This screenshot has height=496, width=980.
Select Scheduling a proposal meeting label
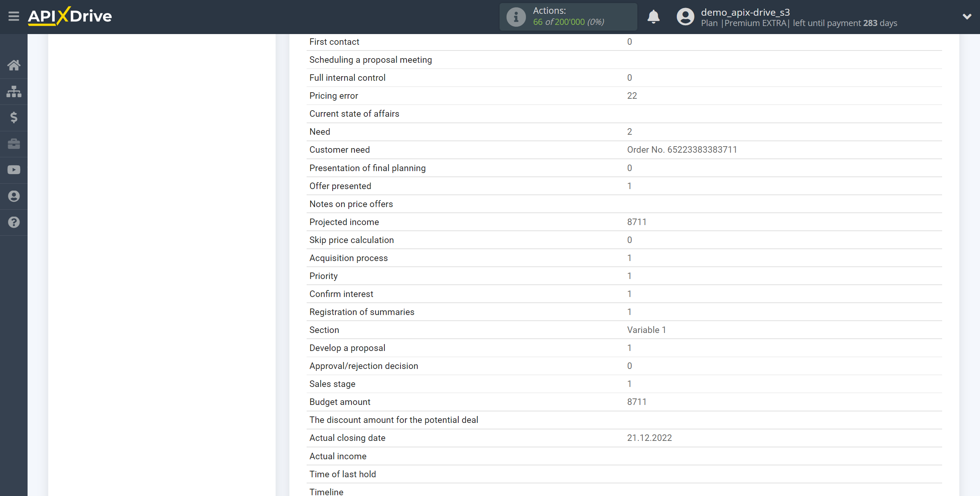tap(371, 60)
